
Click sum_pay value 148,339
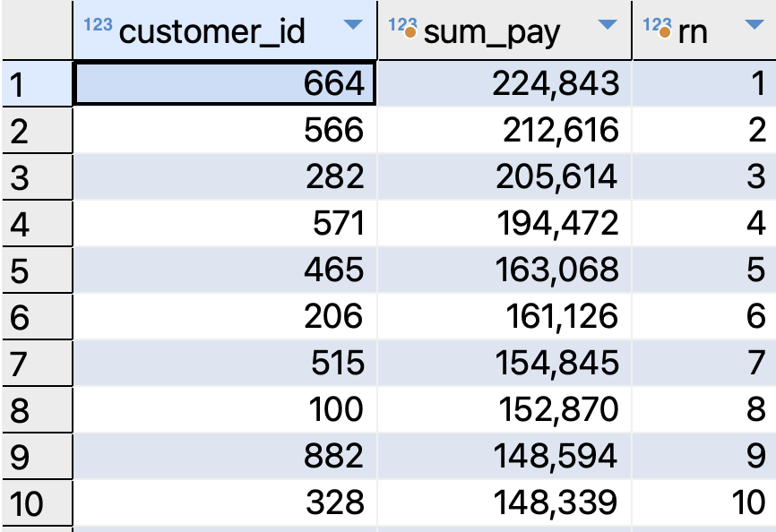pos(556,502)
